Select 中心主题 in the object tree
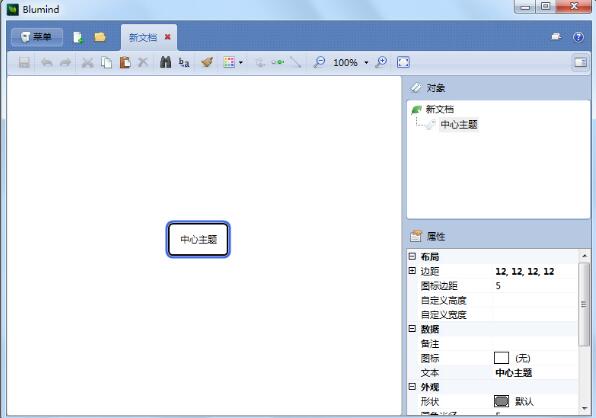 459,125
